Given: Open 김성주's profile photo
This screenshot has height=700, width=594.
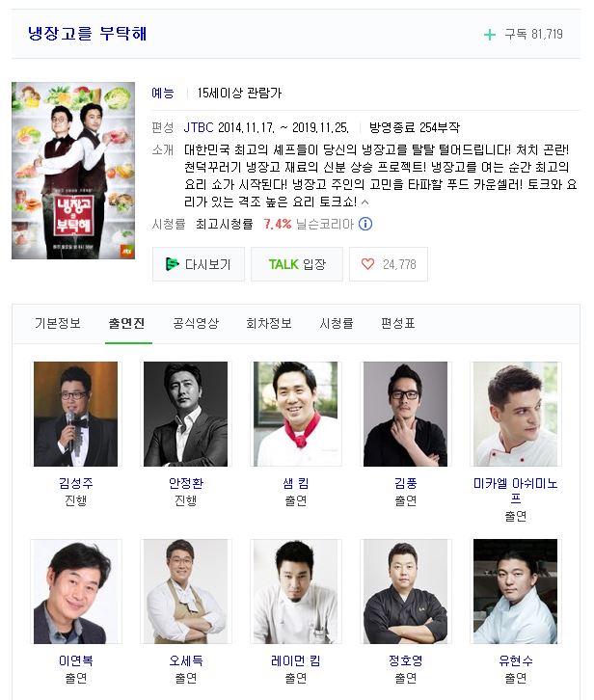Looking at the screenshot, I should pyautogui.click(x=76, y=415).
